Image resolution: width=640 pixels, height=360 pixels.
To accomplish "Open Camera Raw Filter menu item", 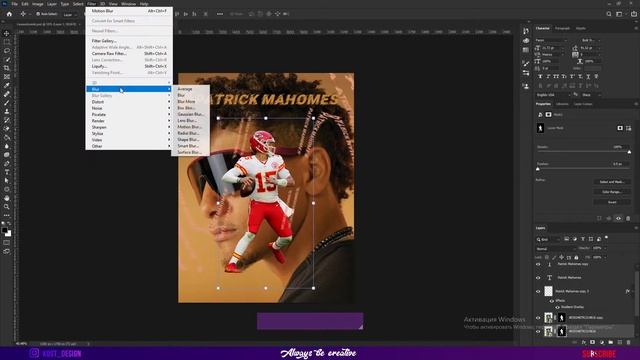I will tap(128, 53).
